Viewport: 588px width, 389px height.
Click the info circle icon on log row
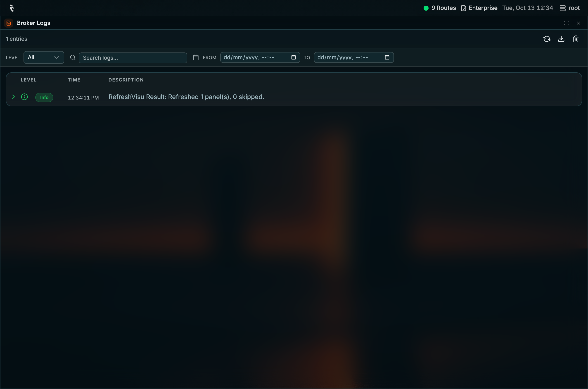click(x=24, y=97)
